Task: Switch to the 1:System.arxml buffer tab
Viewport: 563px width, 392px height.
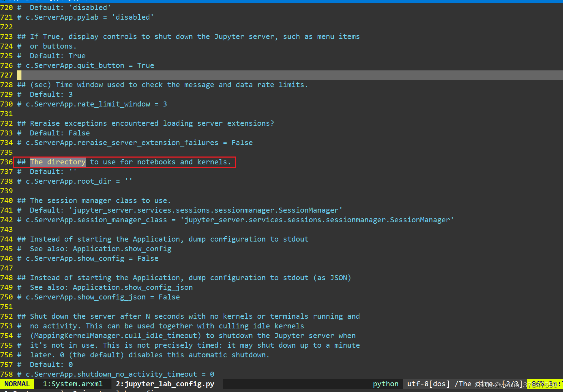Action: point(73,384)
